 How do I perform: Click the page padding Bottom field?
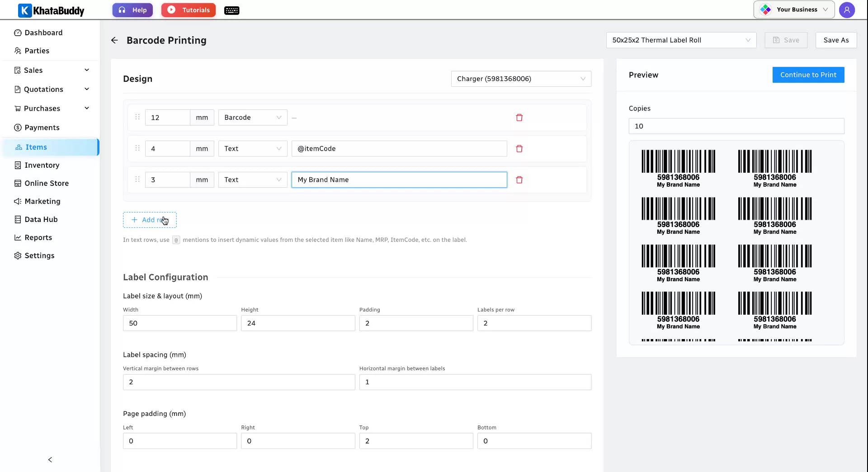(534, 441)
